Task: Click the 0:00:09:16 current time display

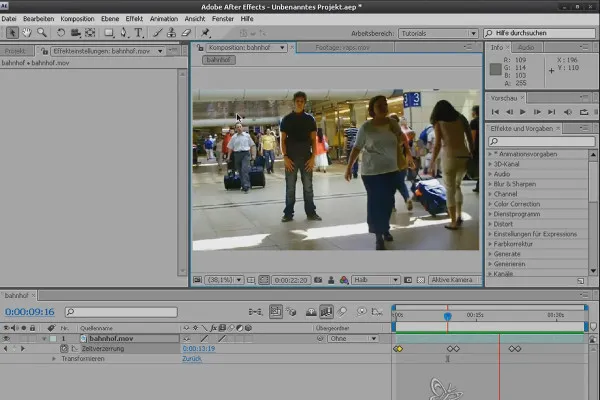Action: (x=30, y=312)
